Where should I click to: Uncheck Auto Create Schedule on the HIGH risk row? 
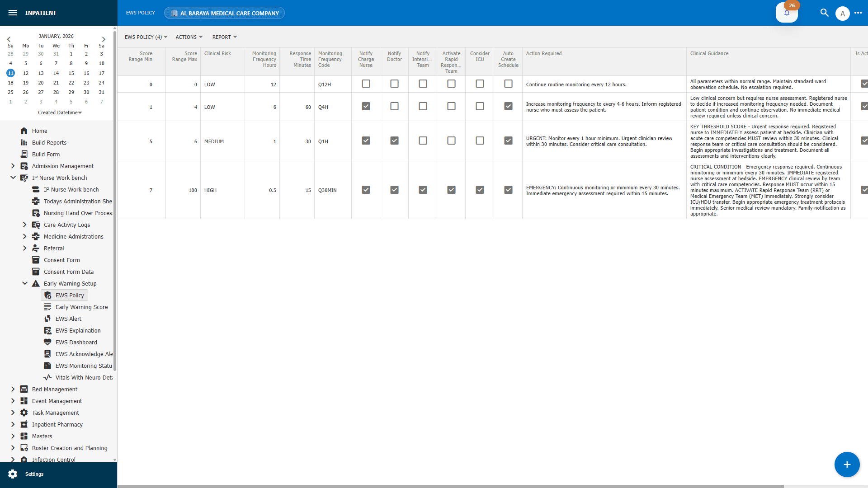click(x=508, y=190)
